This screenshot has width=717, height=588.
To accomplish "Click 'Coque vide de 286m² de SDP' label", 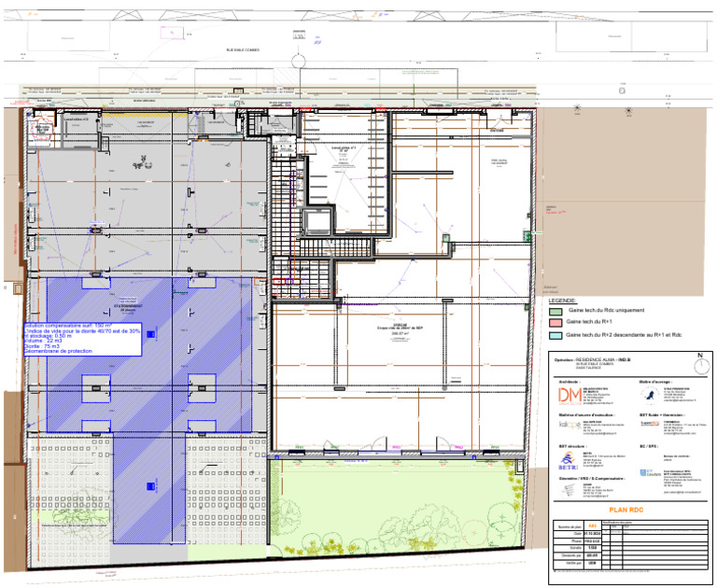I will (x=400, y=329).
